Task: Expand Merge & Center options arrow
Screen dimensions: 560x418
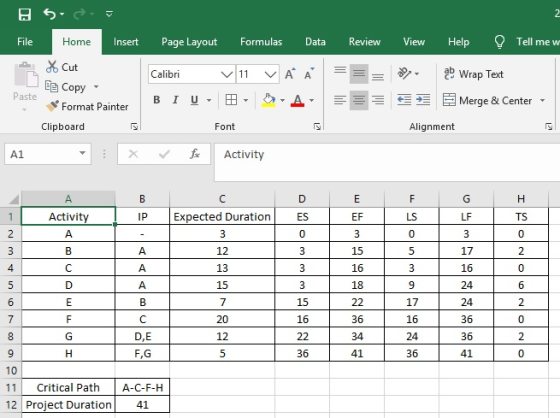Action: click(x=542, y=100)
